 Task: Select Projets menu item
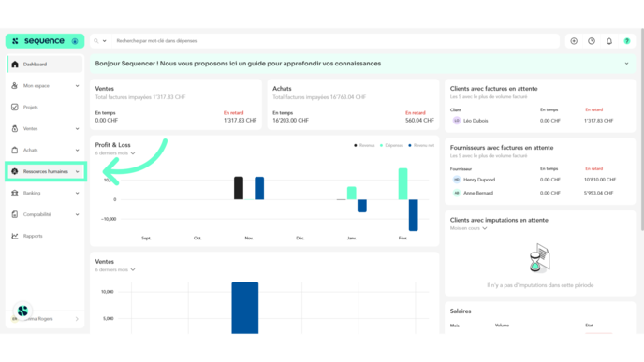click(x=45, y=108)
